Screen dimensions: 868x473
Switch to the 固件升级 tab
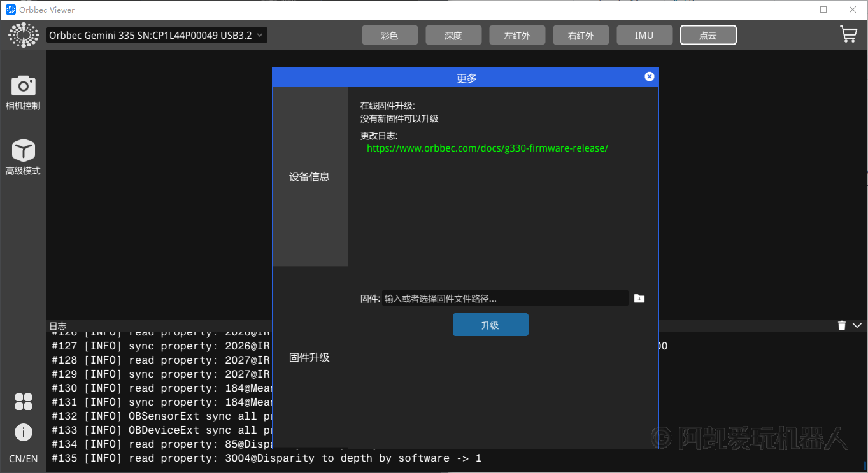tap(310, 358)
